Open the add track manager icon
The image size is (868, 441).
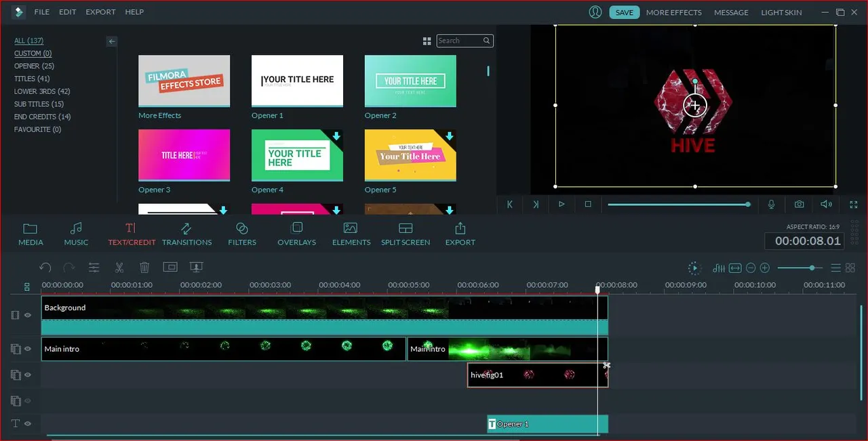(26, 287)
